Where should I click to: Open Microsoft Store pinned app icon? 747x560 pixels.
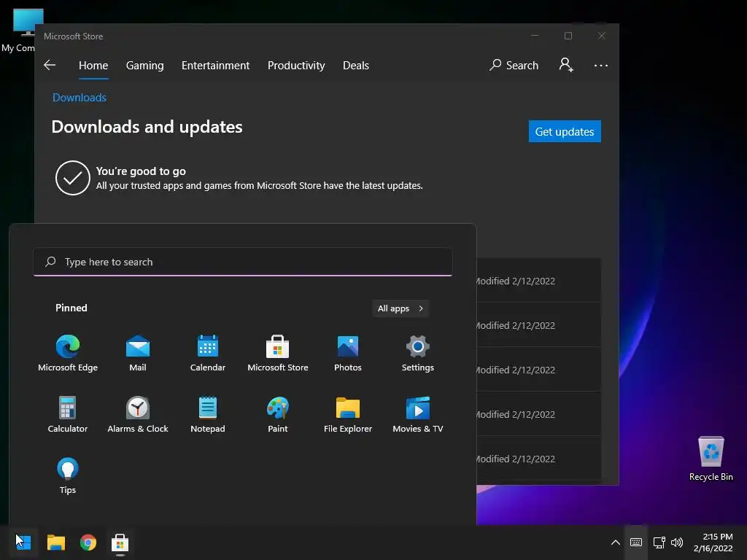coord(278,353)
